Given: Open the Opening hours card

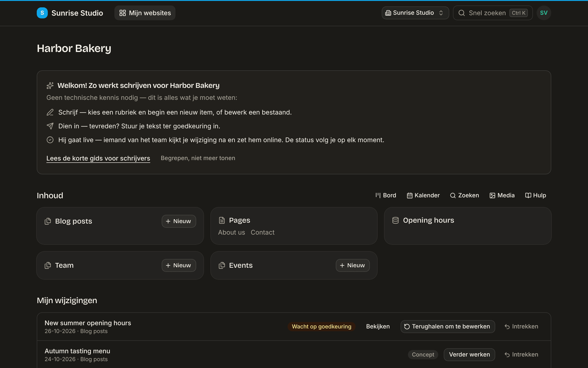Looking at the screenshot, I should coord(467,226).
